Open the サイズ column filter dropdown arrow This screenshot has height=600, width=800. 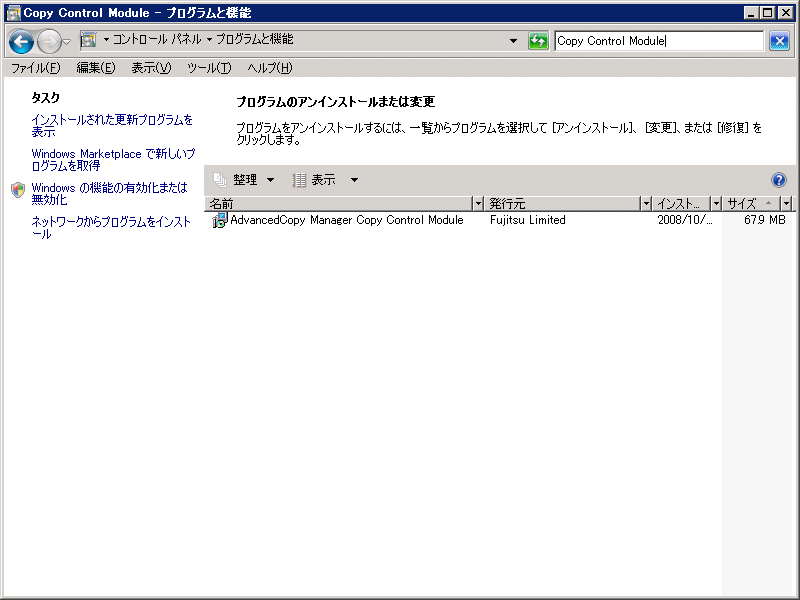pyautogui.click(x=786, y=204)
